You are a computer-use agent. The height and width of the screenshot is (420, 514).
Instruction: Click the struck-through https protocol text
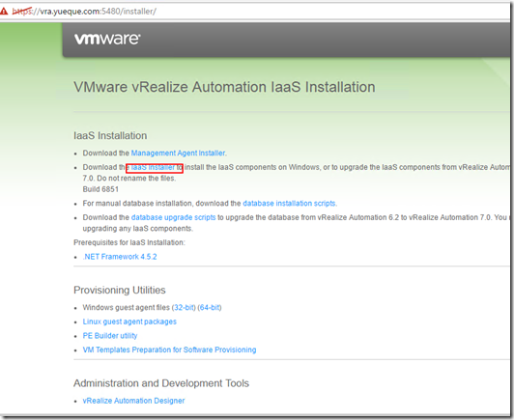click(x=21, y=12)
